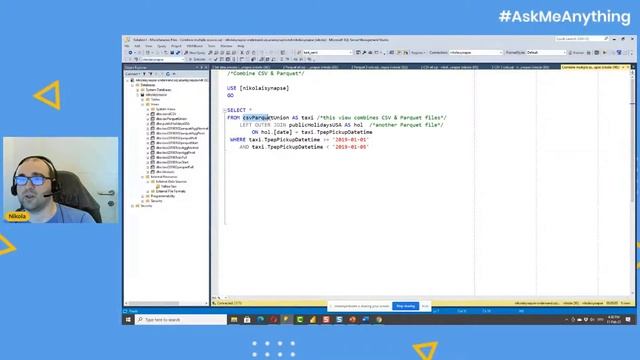Open Microsoft Edge from the taskbar
This screenshot has width=640, height=360.
pos(260,320)
